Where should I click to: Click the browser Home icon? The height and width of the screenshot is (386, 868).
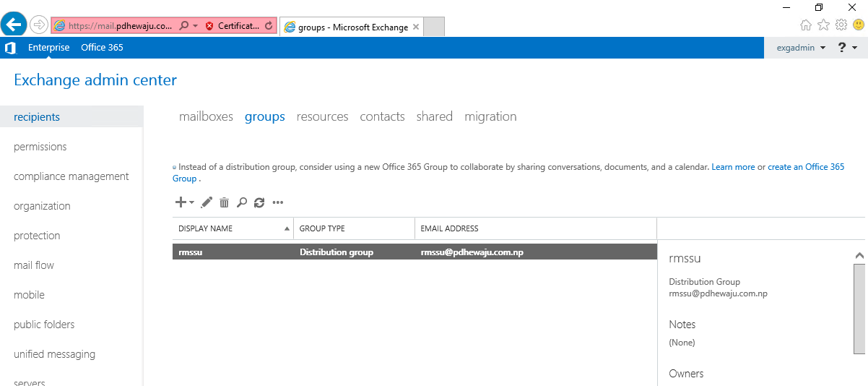(x=806, y=25)
